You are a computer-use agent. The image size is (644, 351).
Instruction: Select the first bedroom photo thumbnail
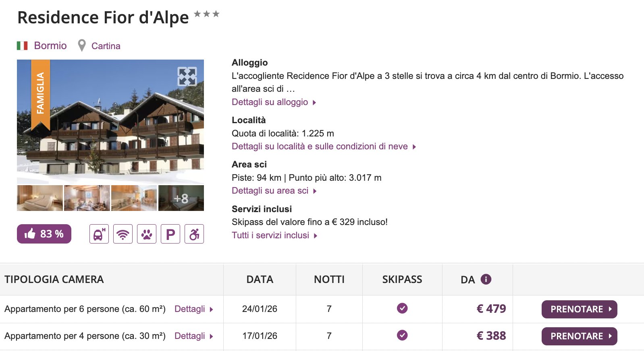[40, 198]
